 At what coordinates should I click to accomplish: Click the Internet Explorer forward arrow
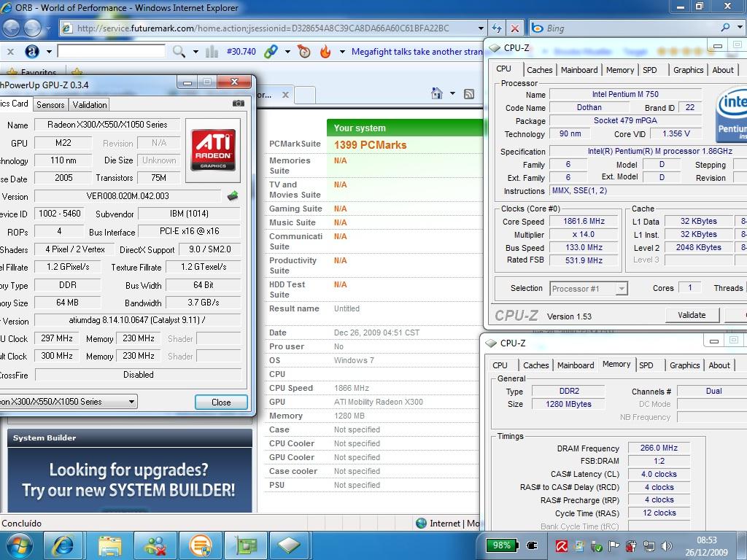coord(32,28)
